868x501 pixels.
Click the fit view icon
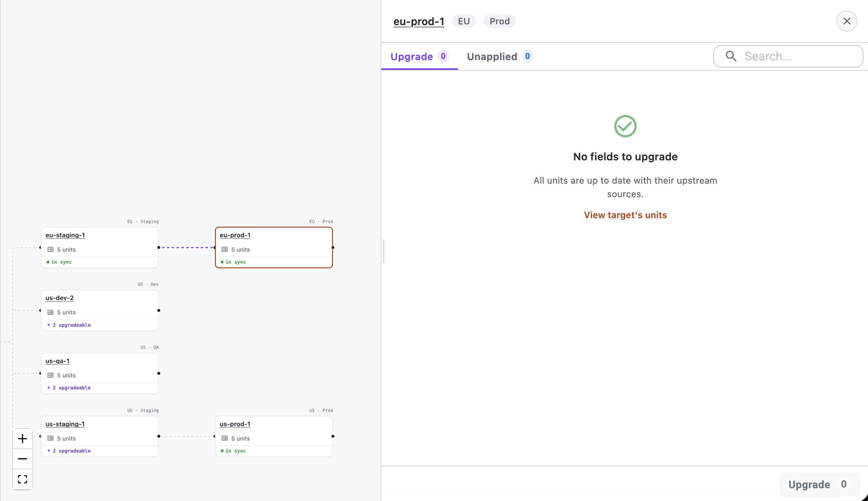coord(23,479)
